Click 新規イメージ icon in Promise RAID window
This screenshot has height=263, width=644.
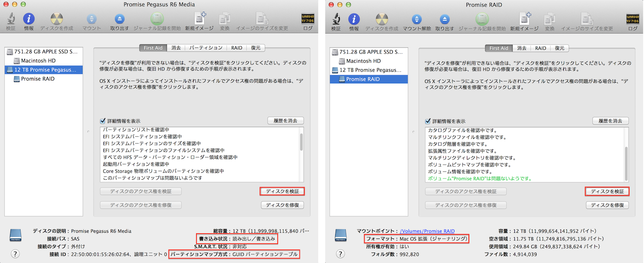(525, 19)
